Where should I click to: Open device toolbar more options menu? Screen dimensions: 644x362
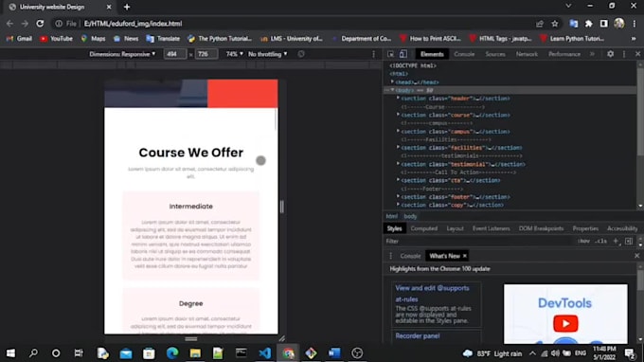tap(373, 54)
